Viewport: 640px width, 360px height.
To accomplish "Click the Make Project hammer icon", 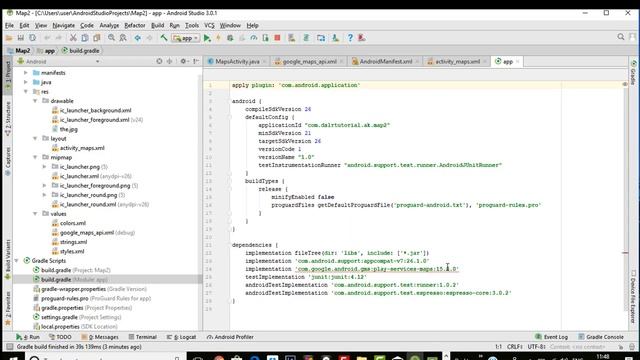I will (164, 38).
